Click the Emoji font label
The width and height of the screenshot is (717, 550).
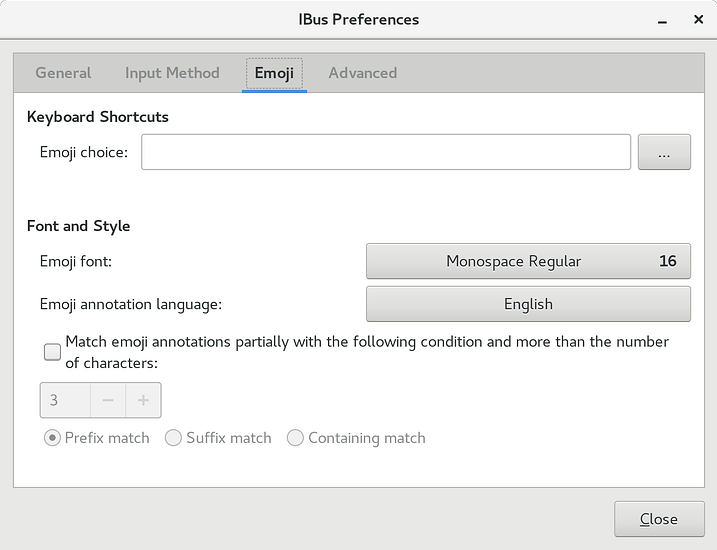tap(76, 262)
